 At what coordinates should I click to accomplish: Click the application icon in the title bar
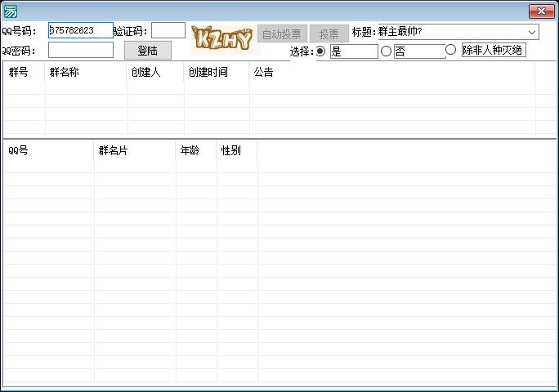pos(10,11)
